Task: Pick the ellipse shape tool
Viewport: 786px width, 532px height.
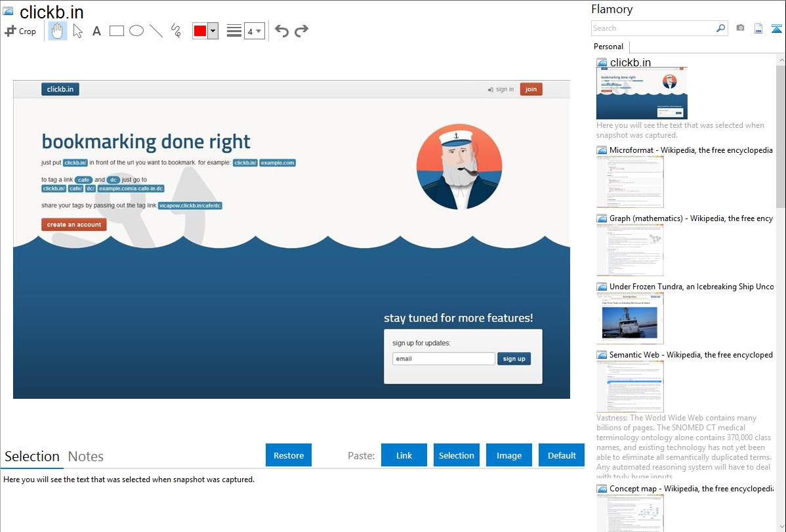Action: click(136, 31)
